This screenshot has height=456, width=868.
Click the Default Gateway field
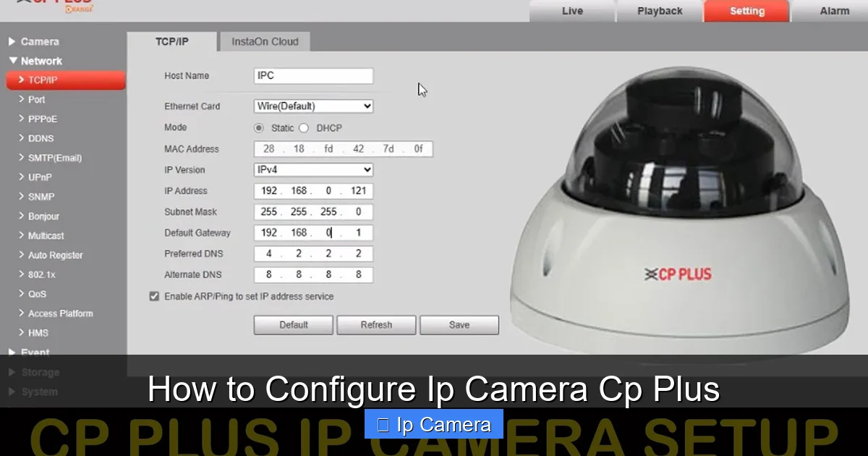pos(314,233)
